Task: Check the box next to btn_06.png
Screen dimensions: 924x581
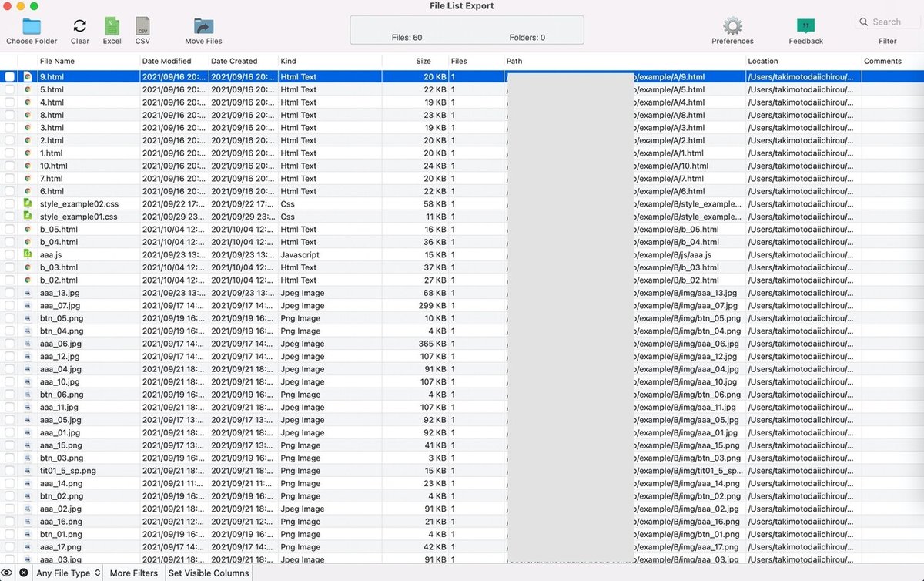Action: pyautogui.click(x=9, y=395)
